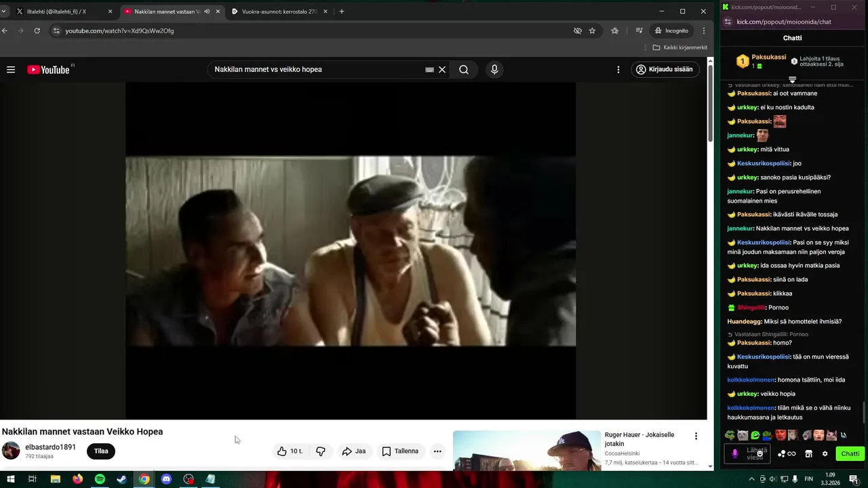Close the Vuokra-asunnot tab
The height and width of the screenshot is (488, 868).
(x=325, y=12)
